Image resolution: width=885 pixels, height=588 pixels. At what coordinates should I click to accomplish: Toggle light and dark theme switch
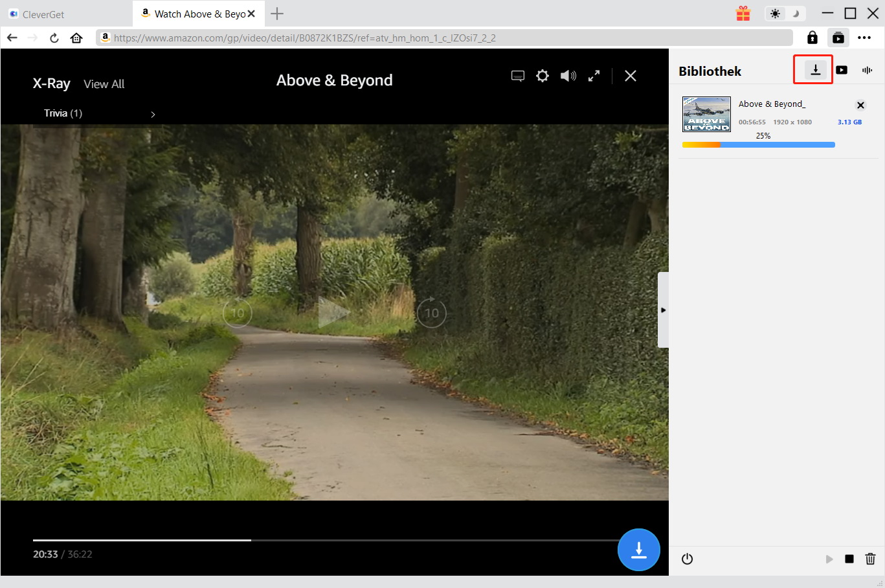[785, 14]
